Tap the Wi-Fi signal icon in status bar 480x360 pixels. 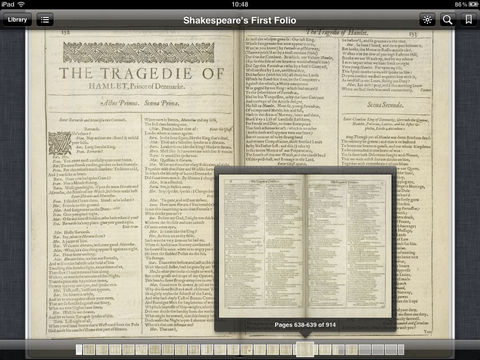pyautogui.click(x=21, y=4)
